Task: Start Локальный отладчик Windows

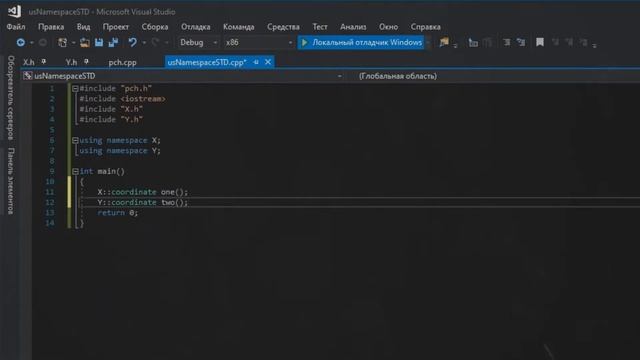Action: tap(362, 42)
